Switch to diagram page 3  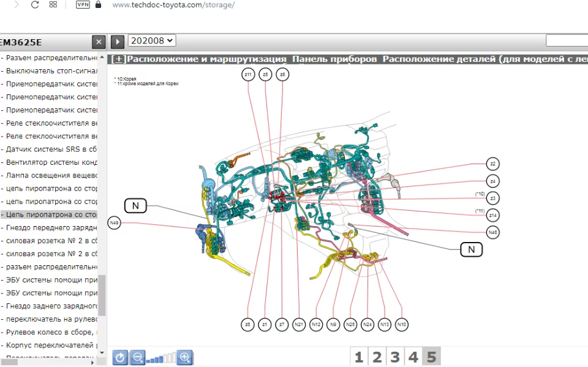click(x=395, y=357)
